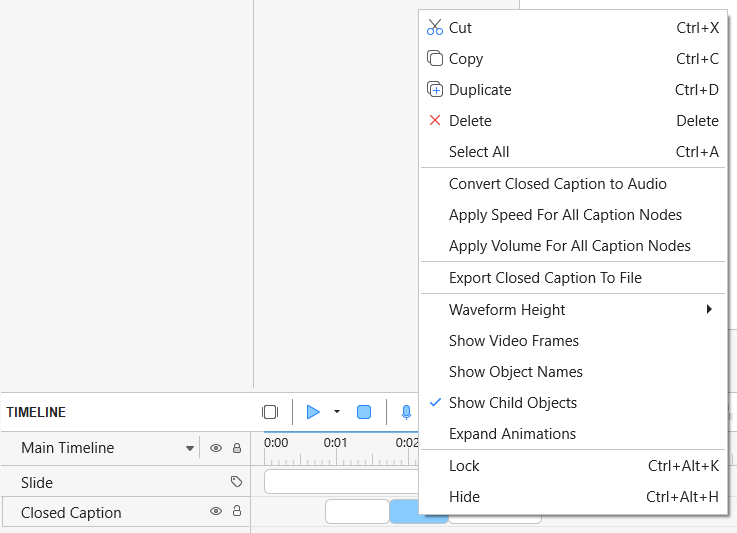Viewport: 737px width, 533px height.
Task: Click Hide in the context menu
Action: 572,497
